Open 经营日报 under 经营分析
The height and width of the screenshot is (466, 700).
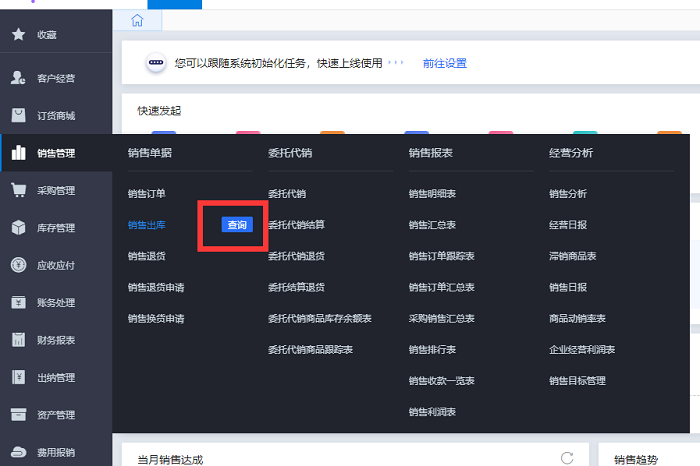[x=568, y=225]
